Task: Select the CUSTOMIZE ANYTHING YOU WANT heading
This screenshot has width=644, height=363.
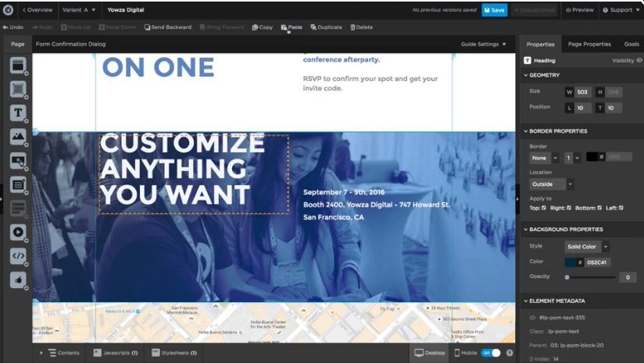Action: (x=194, y=174)
